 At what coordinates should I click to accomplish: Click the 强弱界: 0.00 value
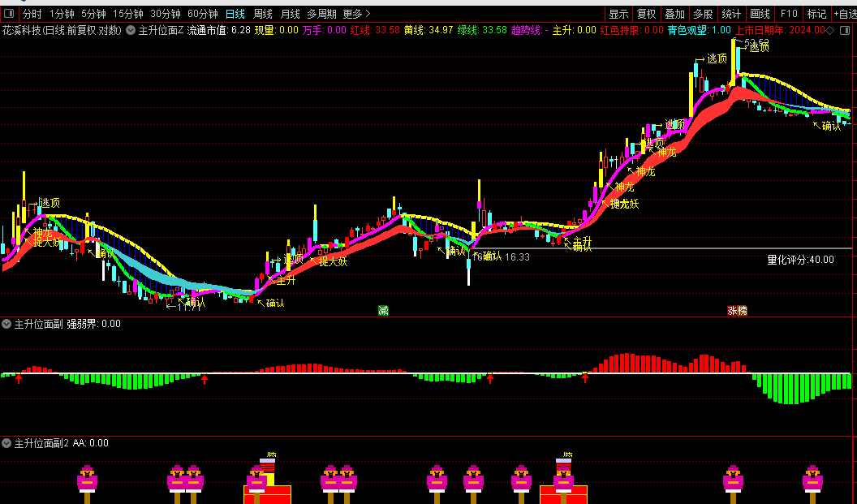pyautogui.click(x=93, y=324)
